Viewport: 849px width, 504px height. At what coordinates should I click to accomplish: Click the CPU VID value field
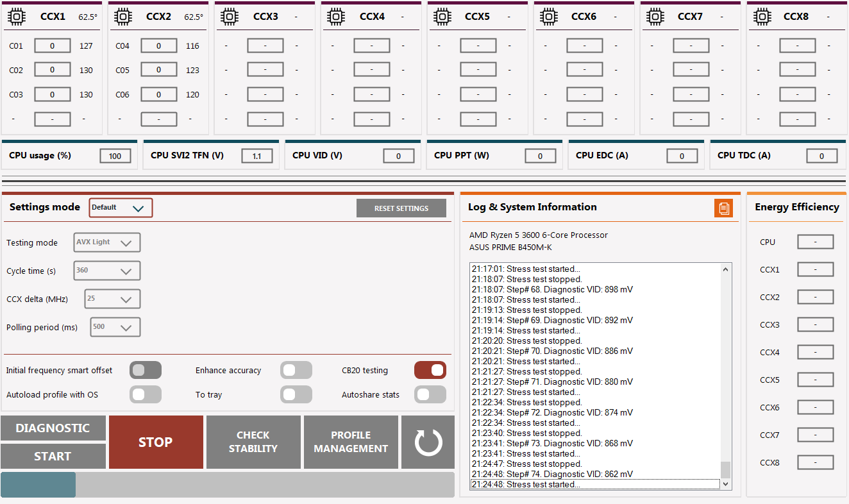coord(399,156)
